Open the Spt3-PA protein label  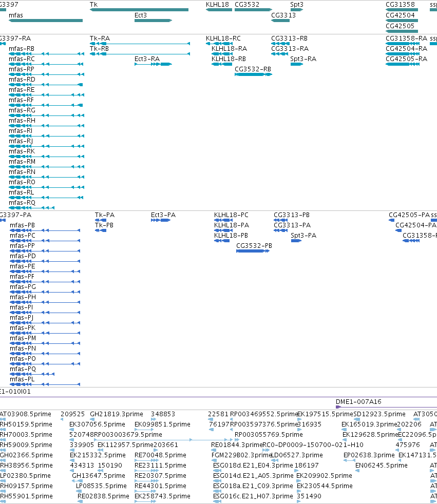coord(303,235)
